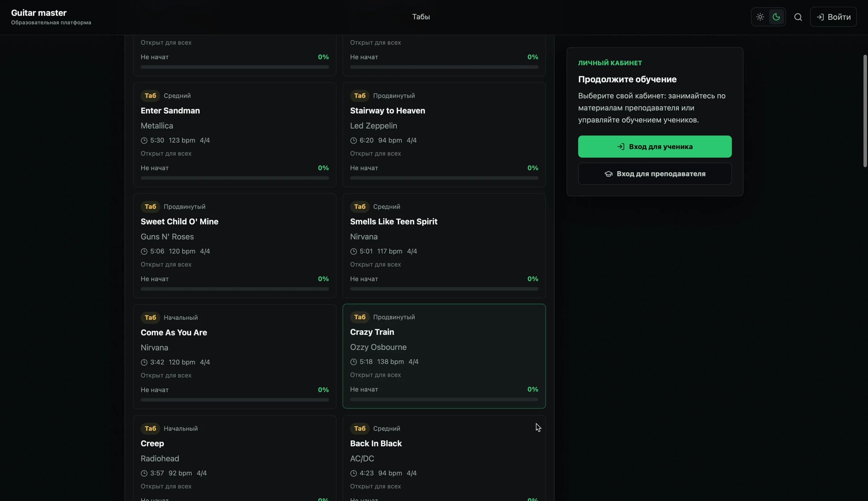
Task: Click the Guns N' Roses artist name
Action: pyautogui.click(x=167, y=237)
